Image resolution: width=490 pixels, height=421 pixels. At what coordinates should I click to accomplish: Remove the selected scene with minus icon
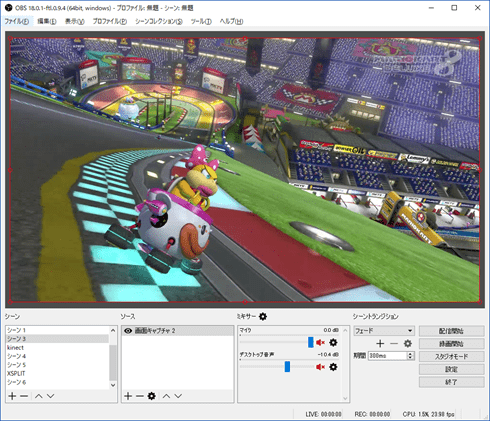(24, 396)
